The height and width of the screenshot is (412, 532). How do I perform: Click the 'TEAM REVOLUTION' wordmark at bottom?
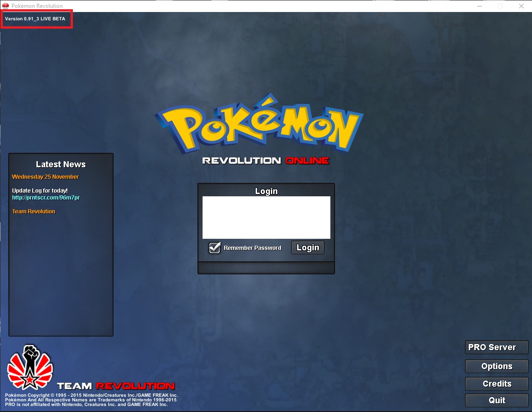[x=116, y=386]
